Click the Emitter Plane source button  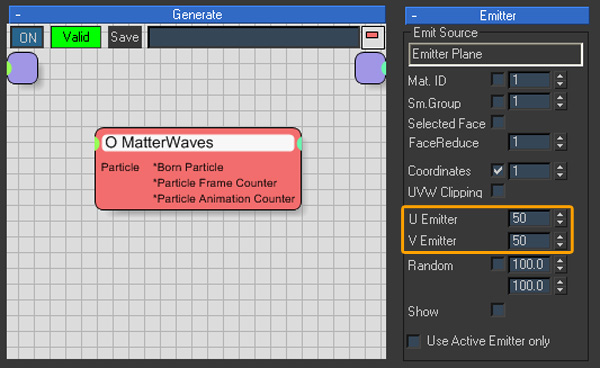pyautogui.click(x=496, y=54)
